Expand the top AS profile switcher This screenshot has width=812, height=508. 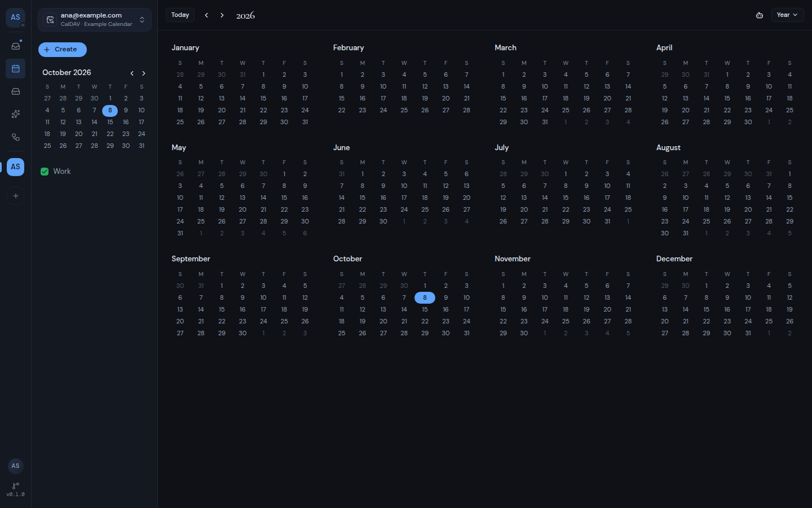(16, 17)
